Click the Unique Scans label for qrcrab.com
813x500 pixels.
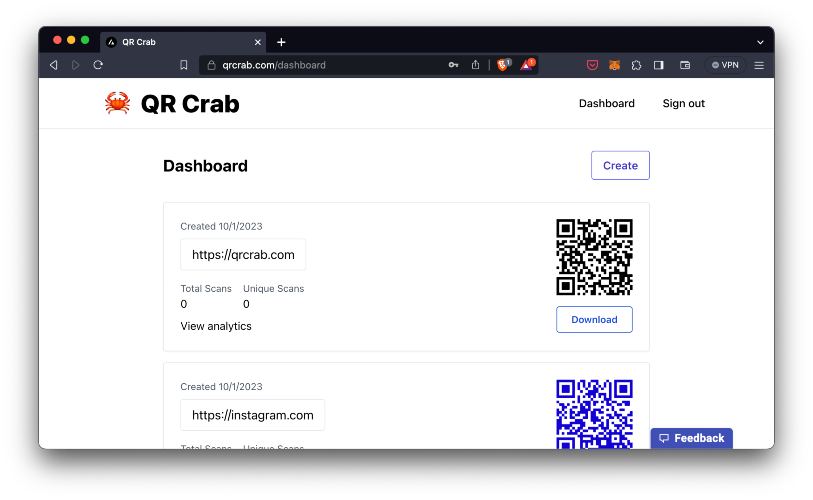[x=273, y=288]
